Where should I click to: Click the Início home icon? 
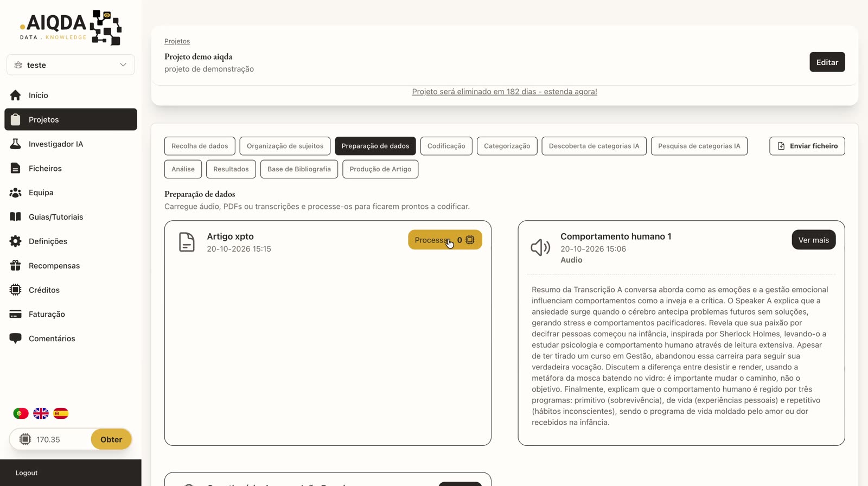15,95
